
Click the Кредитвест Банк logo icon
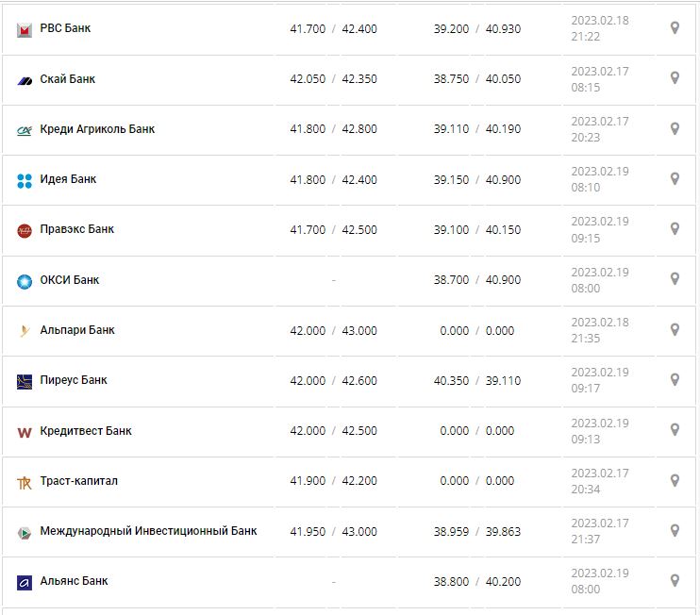25,432
